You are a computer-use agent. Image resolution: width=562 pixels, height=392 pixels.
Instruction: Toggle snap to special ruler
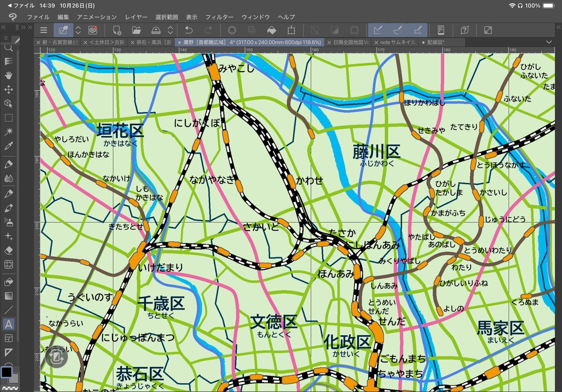tap(398, 30)
